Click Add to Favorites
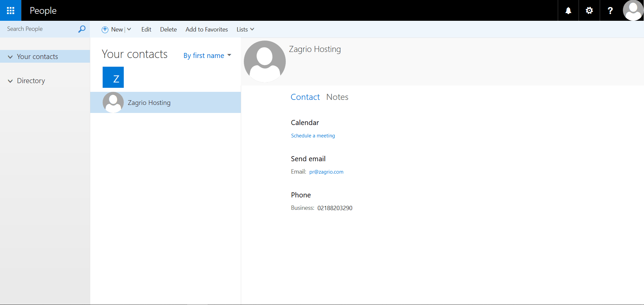Image resolution: width=644 pixels, height=305 pixels. coord(207,29)
